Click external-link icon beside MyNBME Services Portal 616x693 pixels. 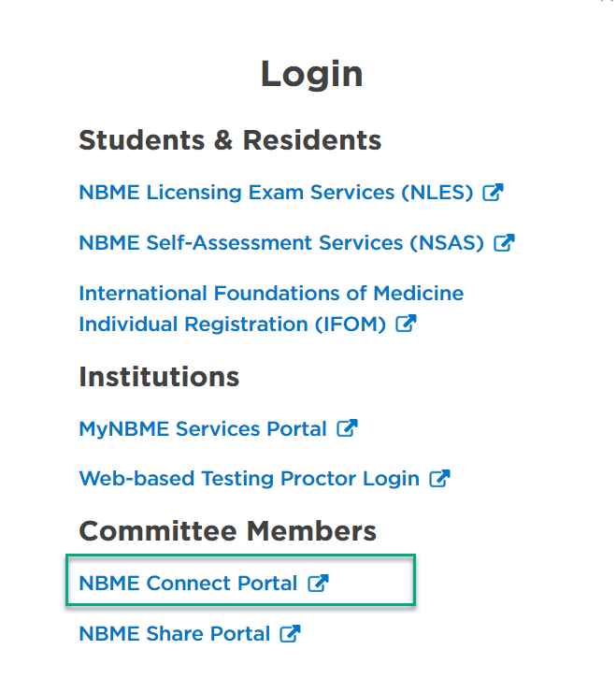click(347, 428)
